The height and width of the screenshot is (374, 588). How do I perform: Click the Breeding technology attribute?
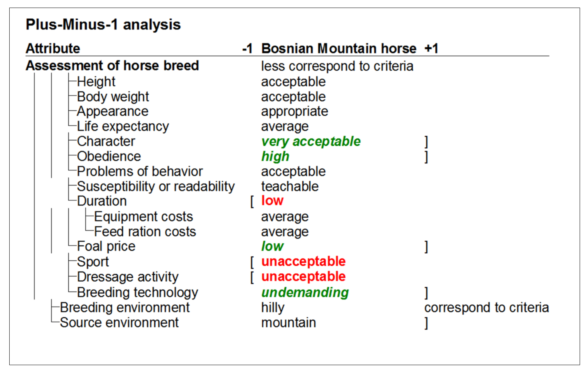click(x=138, y=292)
